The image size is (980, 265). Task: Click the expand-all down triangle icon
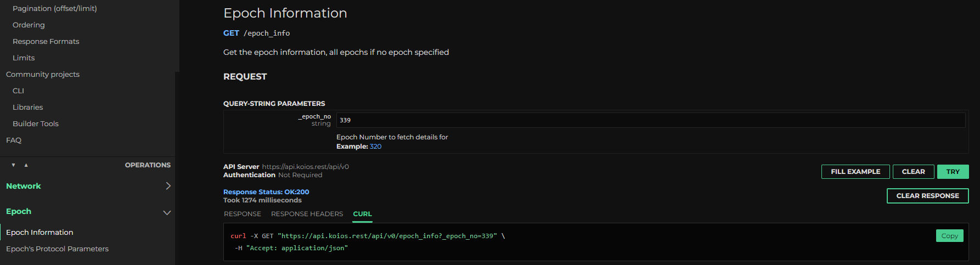coord(13,165)
